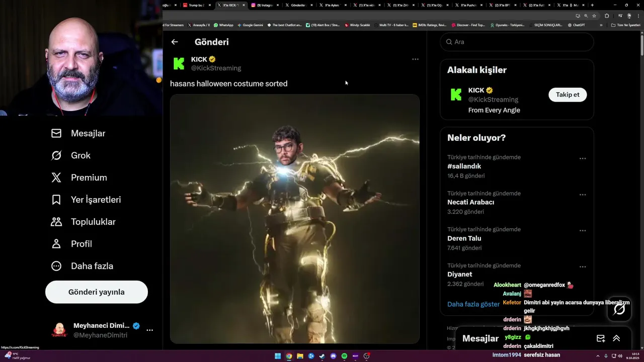Click the new message compose icon in Mesajlar drawer
The image size is (644, 362).
601,338
